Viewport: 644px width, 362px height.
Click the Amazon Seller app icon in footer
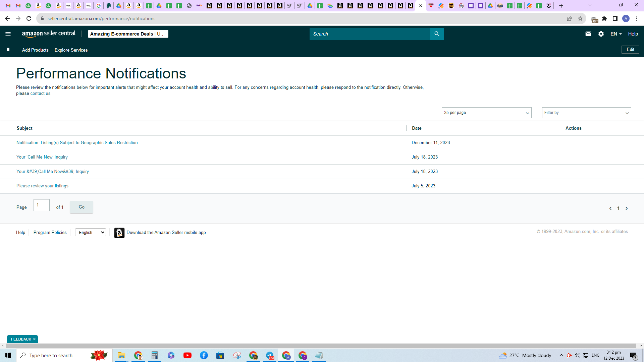[119, 233]
